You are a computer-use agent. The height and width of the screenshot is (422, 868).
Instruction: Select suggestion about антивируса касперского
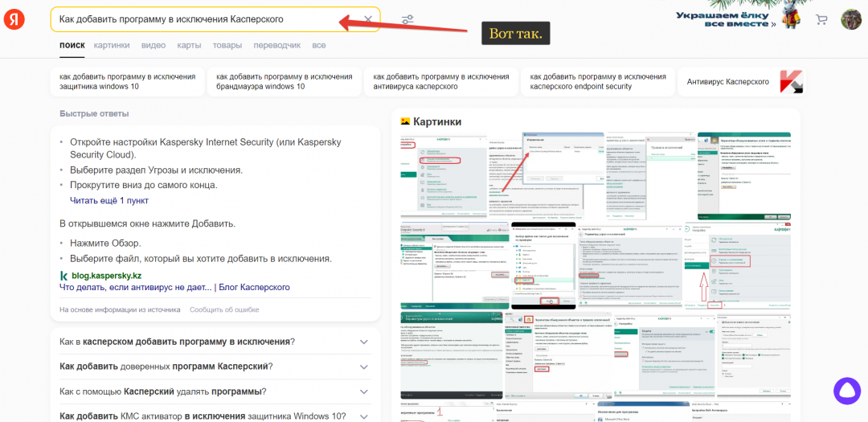click(440, 82)
